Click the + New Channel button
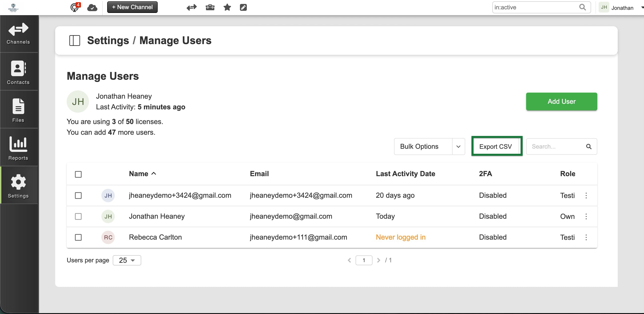Image resolution: width=644 pixels, height=314 pixels. (x=132, y=7)
